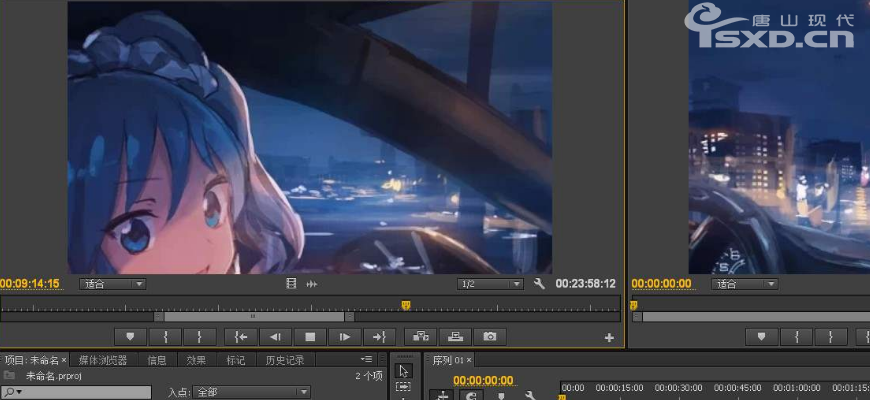
Task: Close the 序列 01 tab
Action: pyautogui.click(x=469, y=361)
